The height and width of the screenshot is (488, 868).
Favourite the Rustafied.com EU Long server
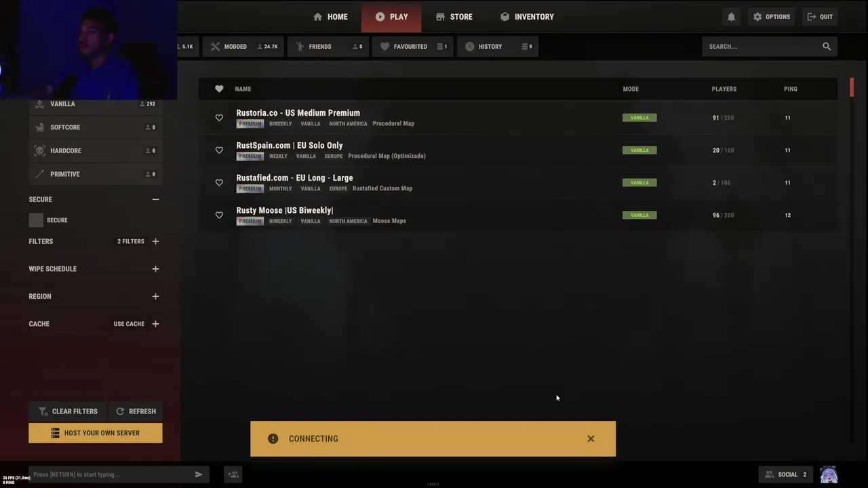click(219, 183)
